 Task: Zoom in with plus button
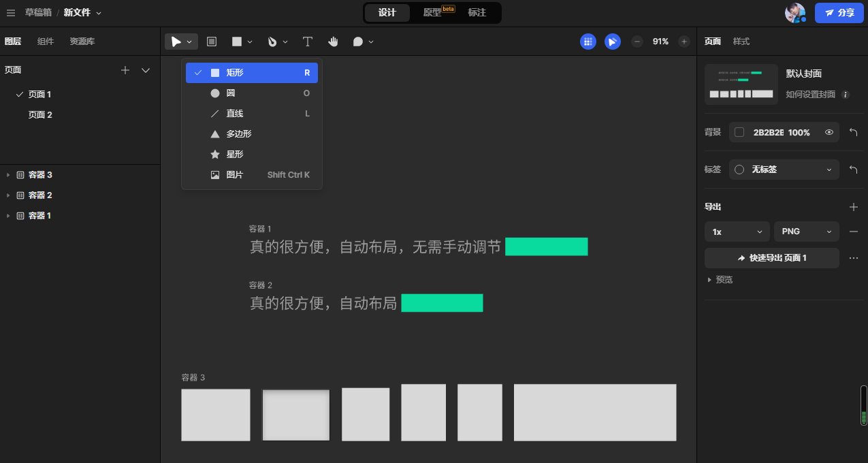point(684,42)
